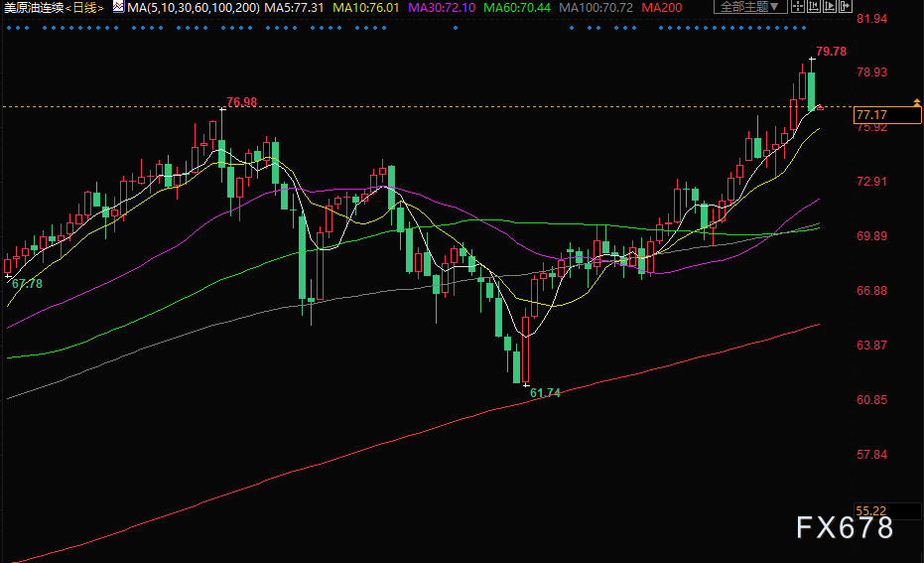This screenshot has width=924, height=563.
Task: Click the MA indicator chart icon
Action: coord(118,7)
